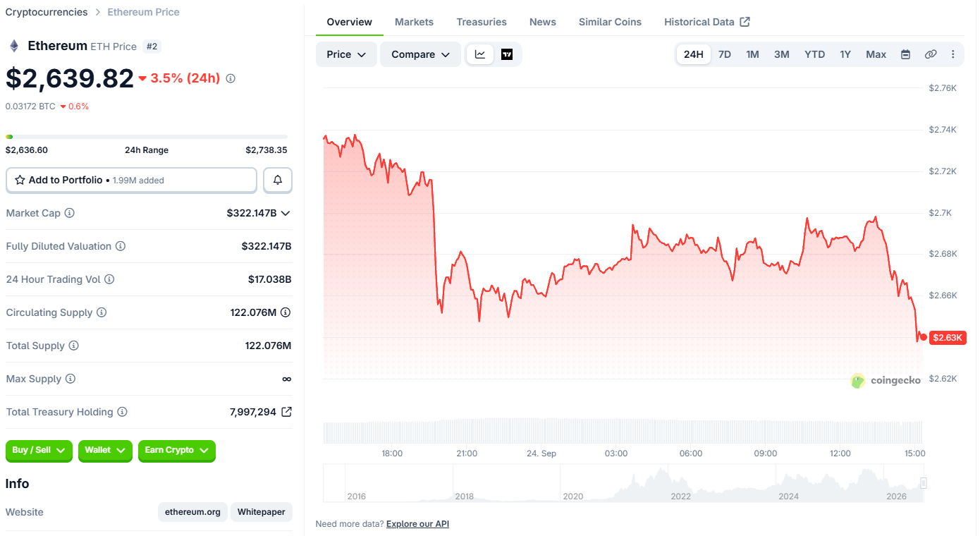Click the Ethereum Price breadcrumb
980x536 pixels.
coord(143,12)
